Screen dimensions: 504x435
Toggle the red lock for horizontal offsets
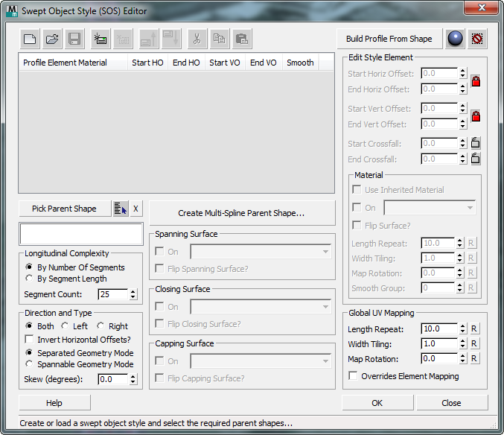(x=476, y=81)
